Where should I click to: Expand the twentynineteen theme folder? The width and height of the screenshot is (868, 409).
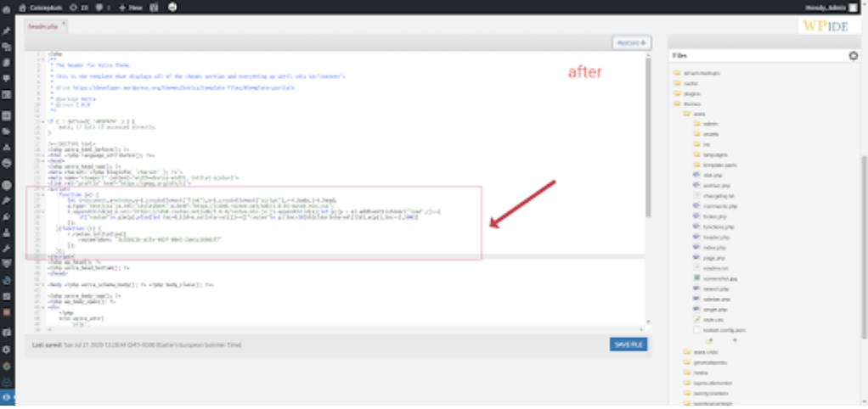[x=707, y=394]
